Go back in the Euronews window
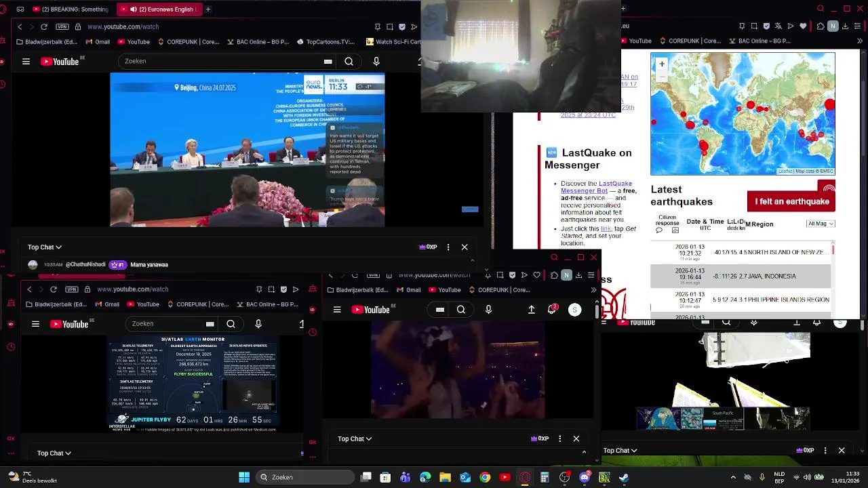The image size is (868, 488). (x=20, y=26)
